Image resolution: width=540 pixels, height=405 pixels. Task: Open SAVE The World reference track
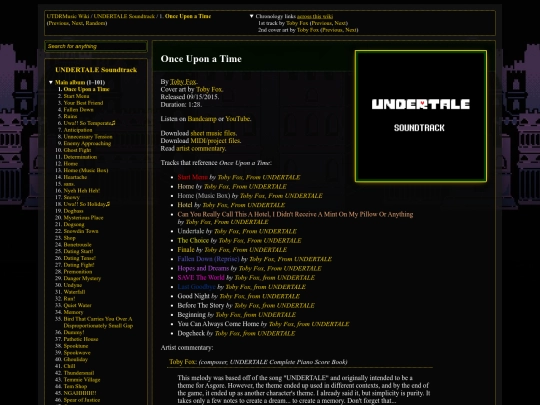coord(201,278)
